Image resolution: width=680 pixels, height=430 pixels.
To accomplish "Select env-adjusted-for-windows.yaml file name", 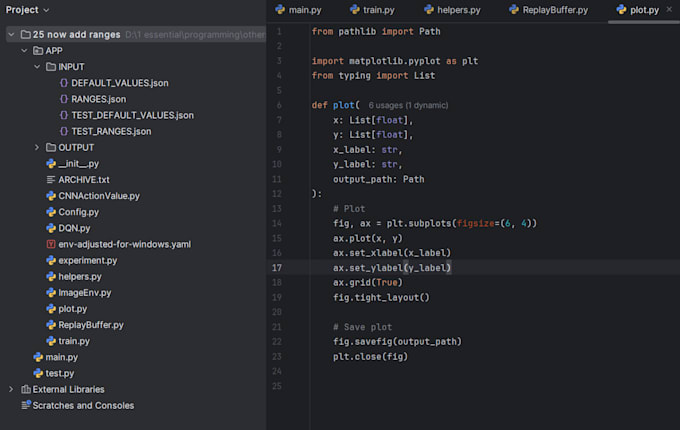I will (124, 244).
